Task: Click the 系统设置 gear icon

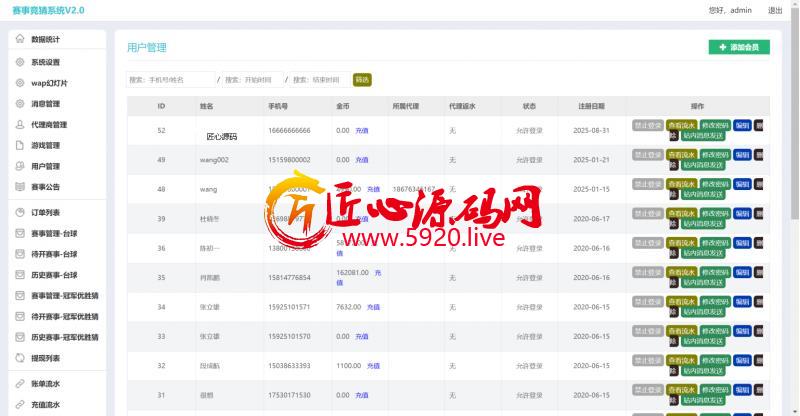Action: tap(20, 62)
